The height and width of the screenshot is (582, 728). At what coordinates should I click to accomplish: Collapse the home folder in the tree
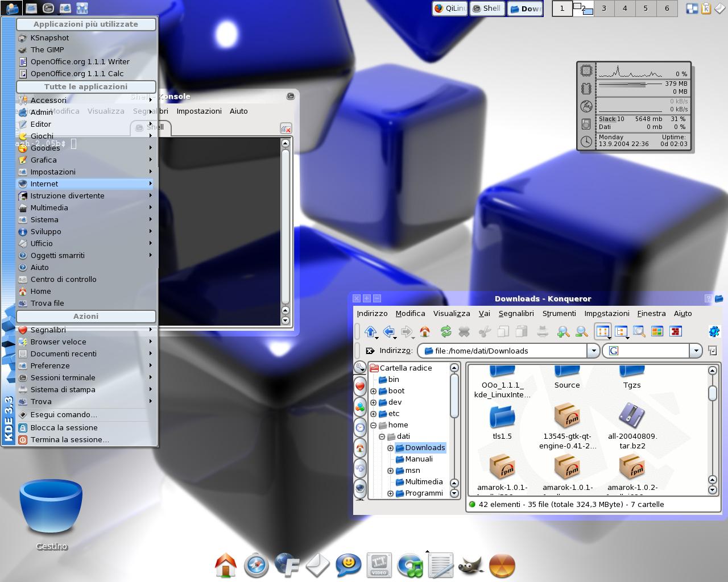373,425
